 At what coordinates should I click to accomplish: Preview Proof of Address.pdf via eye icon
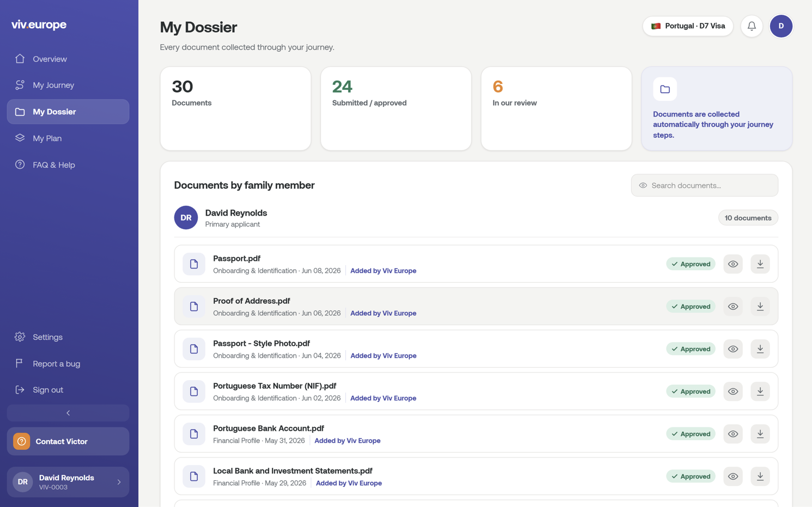point(733,307)
